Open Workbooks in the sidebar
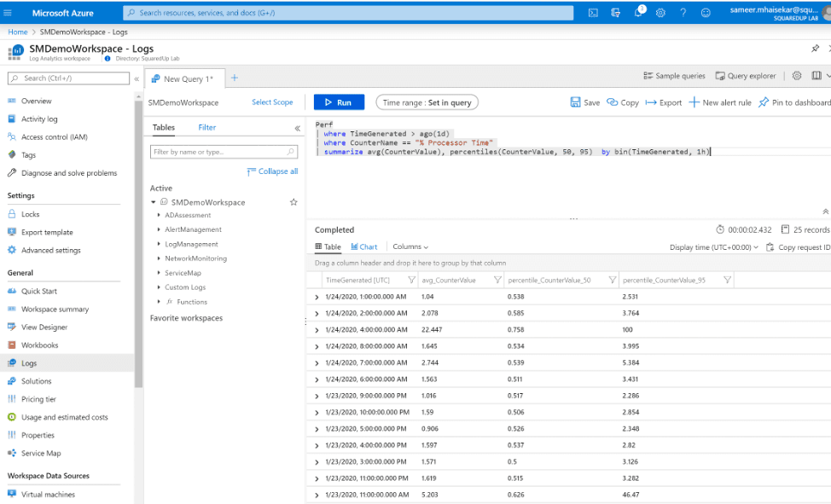Image resolution: width=831 pixels, height=504 pixels. (x=40, y=345)
